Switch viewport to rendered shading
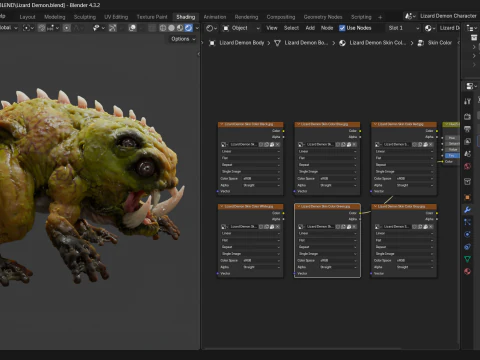This screenshot has height=360, width=480. coord(189,28)
